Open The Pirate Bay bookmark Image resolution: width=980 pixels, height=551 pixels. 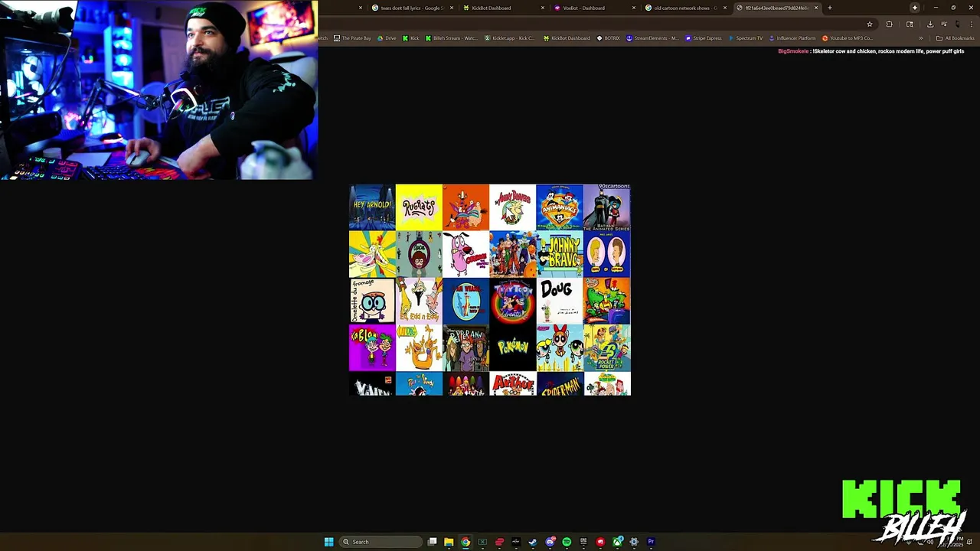(352, 38)
